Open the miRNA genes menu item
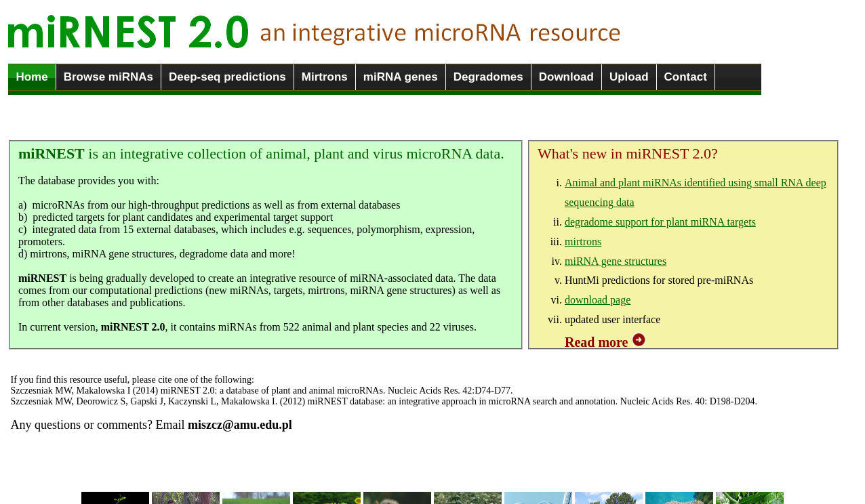The height and width of the screenshot is (504, 865). click(401, 77)
